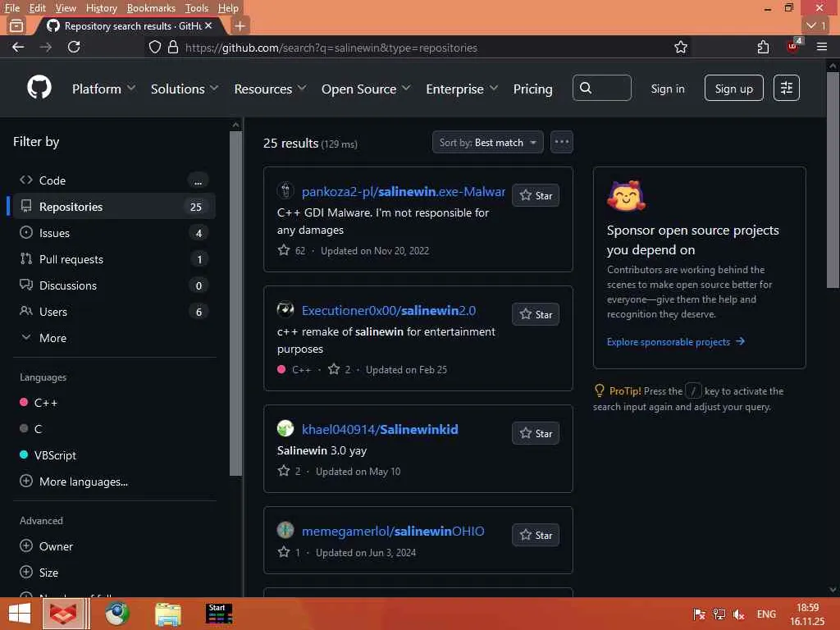Click Sign in link
This screenshot has width=840, height=630.
click(668, 89)
